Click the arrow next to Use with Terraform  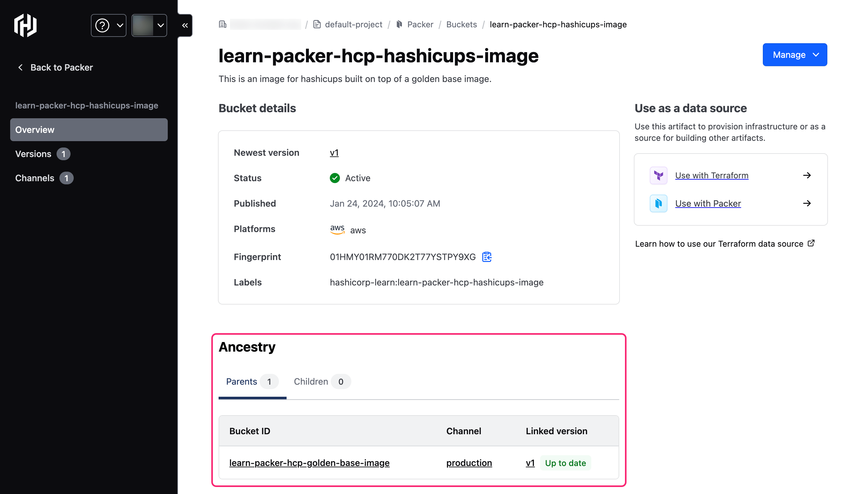[x=807, y=175]
